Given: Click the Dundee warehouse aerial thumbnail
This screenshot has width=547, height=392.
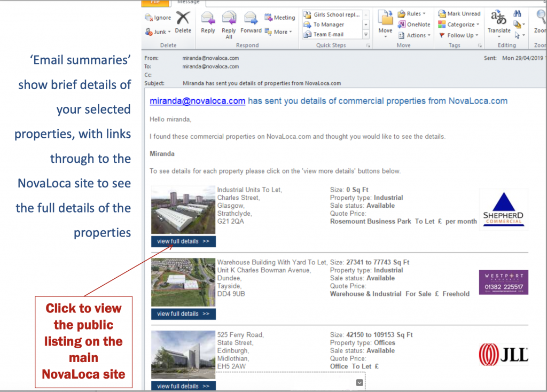Looking at the screenshot, I should (183, 282).
